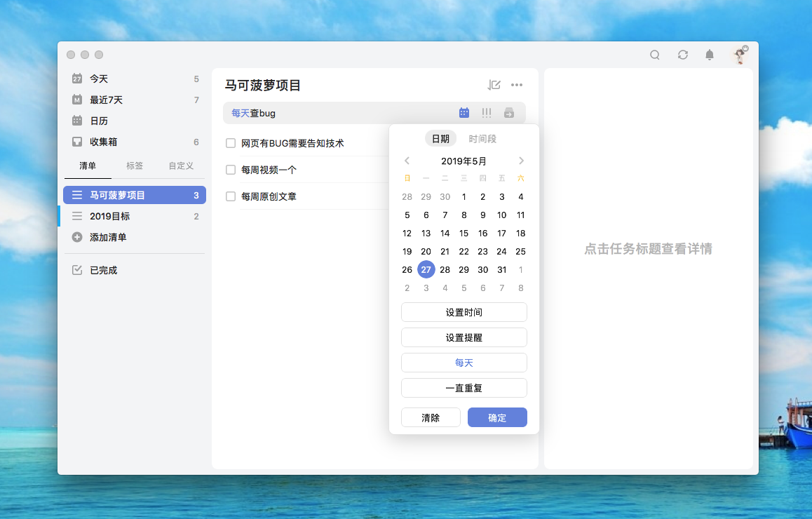The image size is (812, 519).
Task: Open the 一直重复 repeat-end option
Action: [464, 388]
